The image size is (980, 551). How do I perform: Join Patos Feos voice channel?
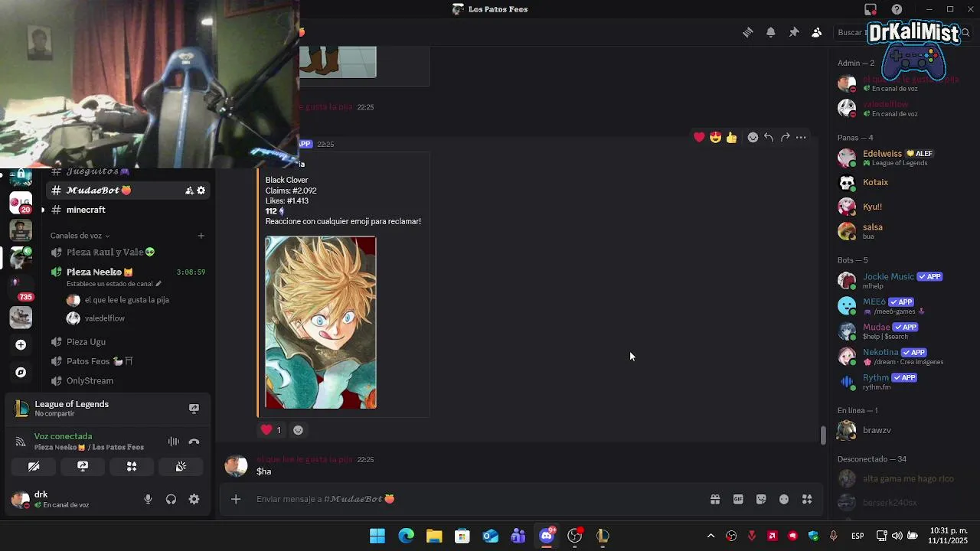[128, 361]
